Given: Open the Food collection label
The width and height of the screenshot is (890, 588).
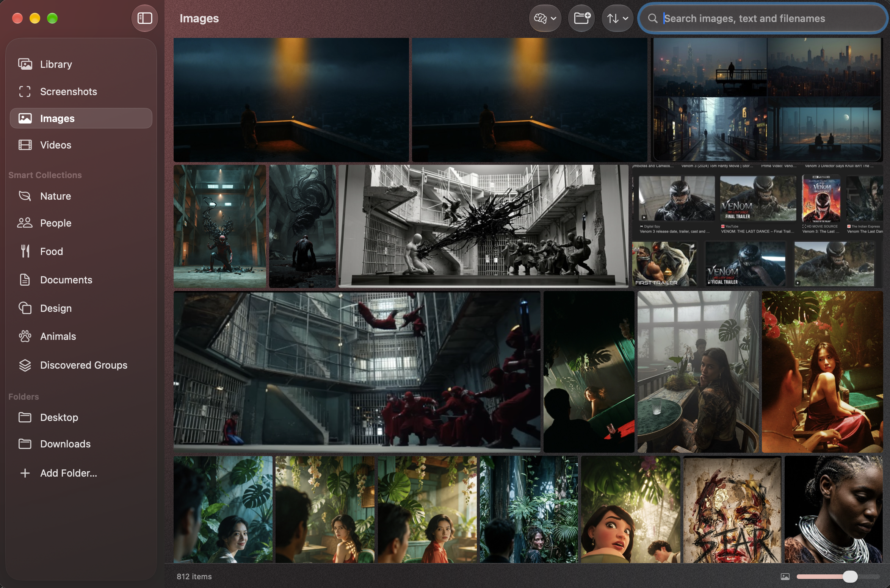Looking at the screenshot, I should coord(52,251).
